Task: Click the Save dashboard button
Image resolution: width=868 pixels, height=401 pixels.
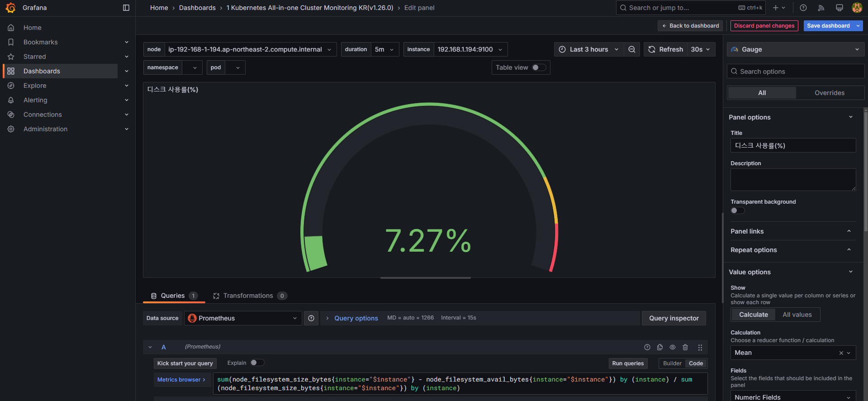Action: (828, 26)
